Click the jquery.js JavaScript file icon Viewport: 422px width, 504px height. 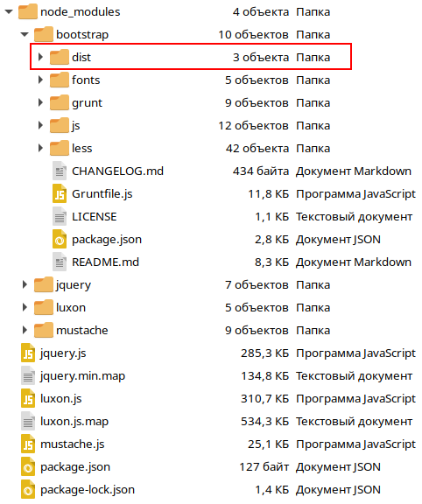28,353
